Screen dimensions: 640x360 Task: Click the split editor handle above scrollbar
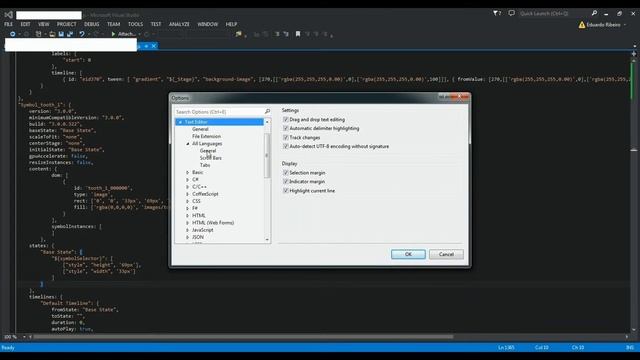click(634, 53)
